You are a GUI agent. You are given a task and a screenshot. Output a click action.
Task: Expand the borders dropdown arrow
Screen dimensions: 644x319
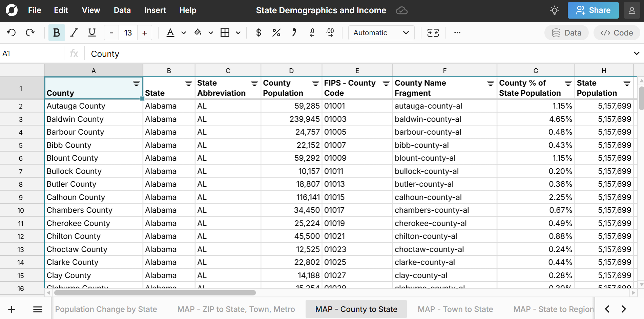238,33
